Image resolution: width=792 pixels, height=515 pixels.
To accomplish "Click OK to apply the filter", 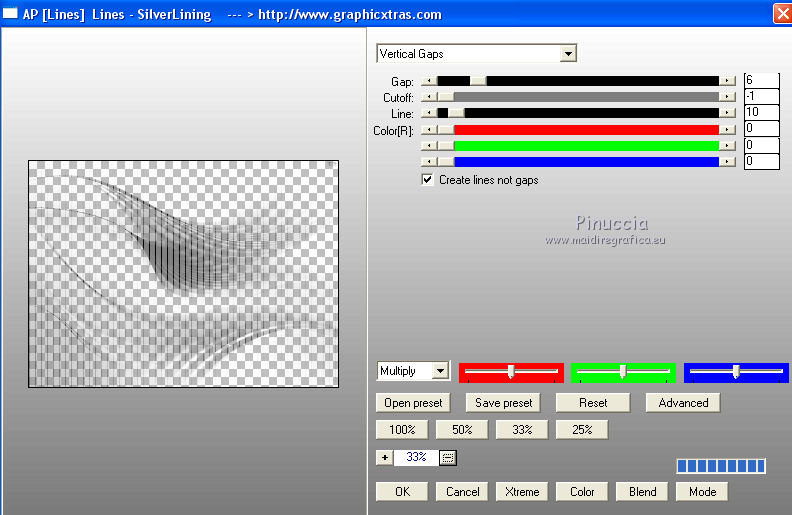I will (x=402, y=492).
